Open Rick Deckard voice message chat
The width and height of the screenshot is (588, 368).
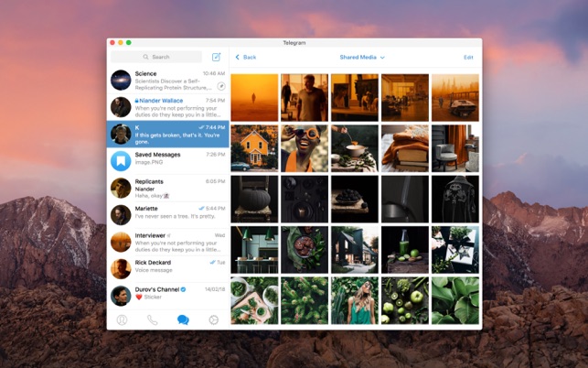tap(168, 269)
